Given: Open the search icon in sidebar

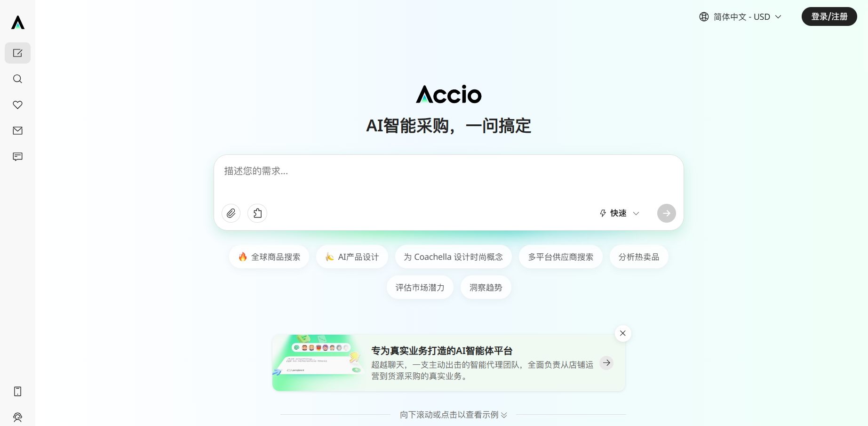Looking at the screenshot, I should [x=17, y=79].
